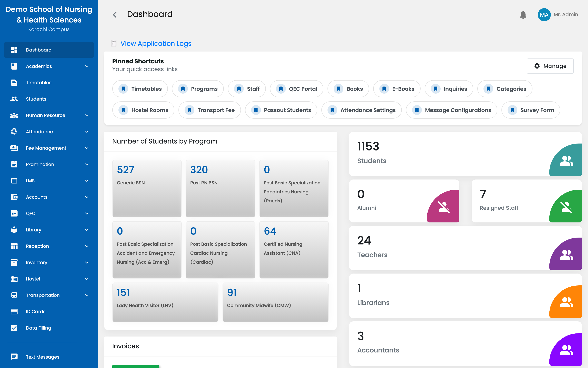Open Library in the sidebar menu

49,230
